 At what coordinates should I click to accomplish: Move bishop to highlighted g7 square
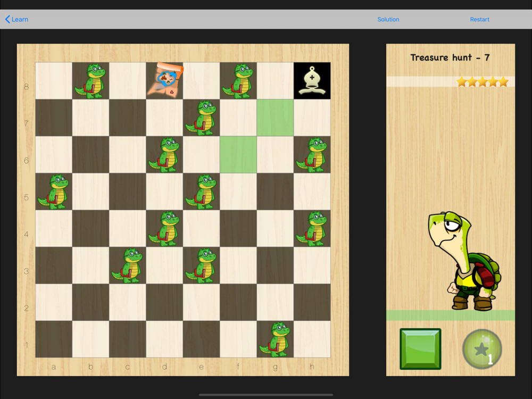tap(275, 118)
